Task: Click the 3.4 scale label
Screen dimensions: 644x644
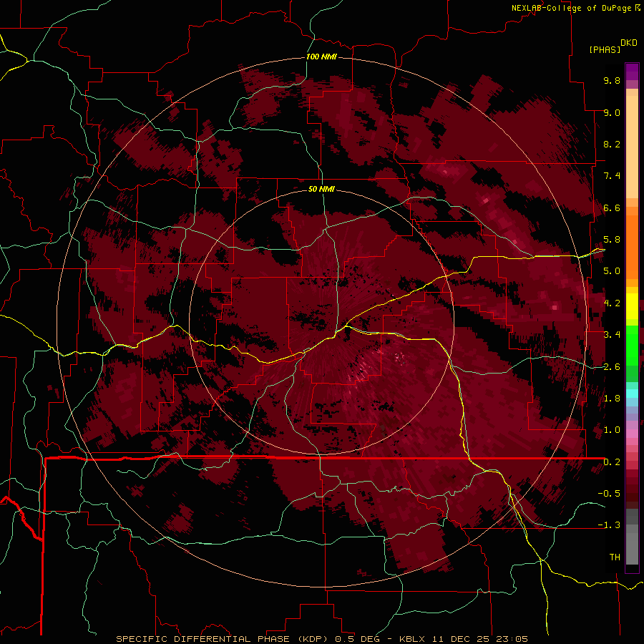Action: 612,335
